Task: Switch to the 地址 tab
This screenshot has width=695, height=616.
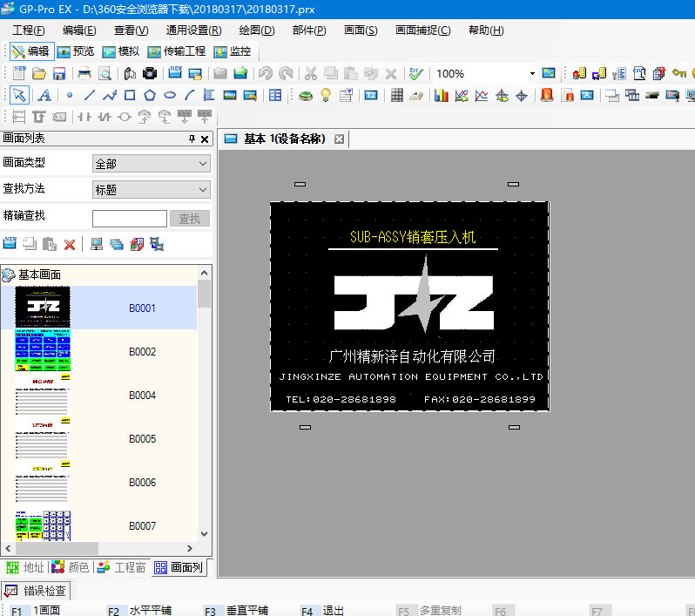Action: [x=24, y=567]
